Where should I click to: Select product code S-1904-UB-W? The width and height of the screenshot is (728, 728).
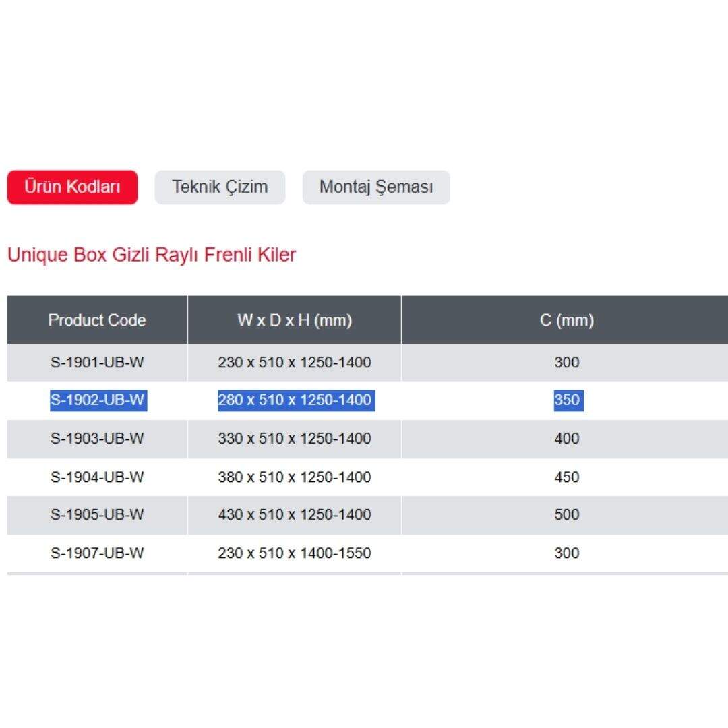click(x=97, y=477)
